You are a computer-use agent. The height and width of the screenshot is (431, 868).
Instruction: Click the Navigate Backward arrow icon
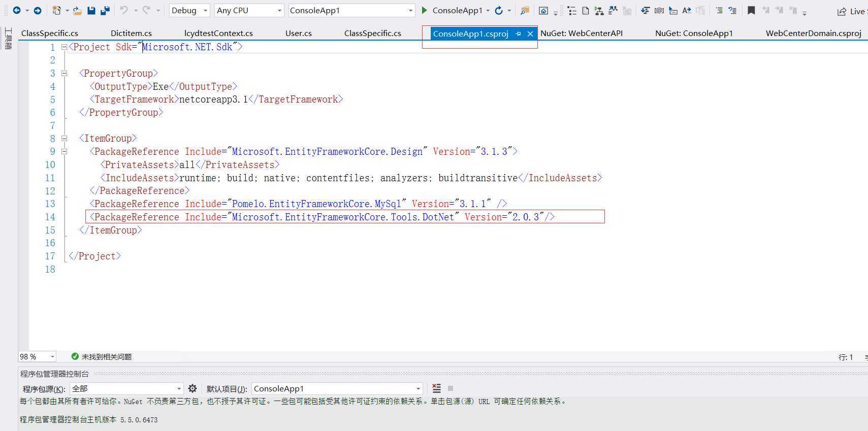tap(17, 10)
